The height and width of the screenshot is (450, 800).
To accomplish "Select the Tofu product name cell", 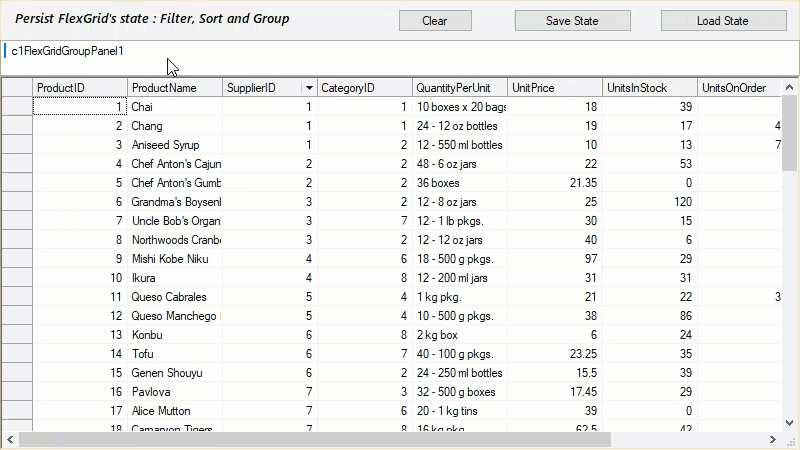I will click(x=175, y=354).
